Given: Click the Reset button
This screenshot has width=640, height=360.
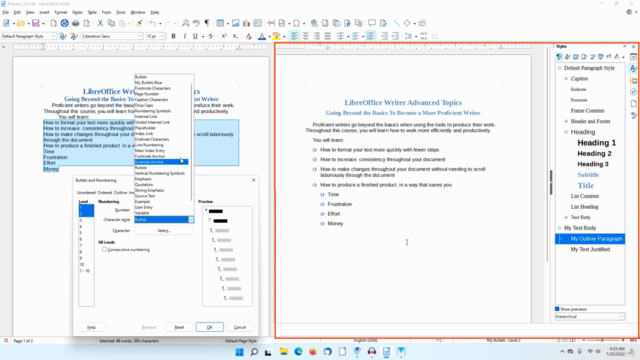Looking at the screenshot, I should pyautogui.click(x=179, y=327).
